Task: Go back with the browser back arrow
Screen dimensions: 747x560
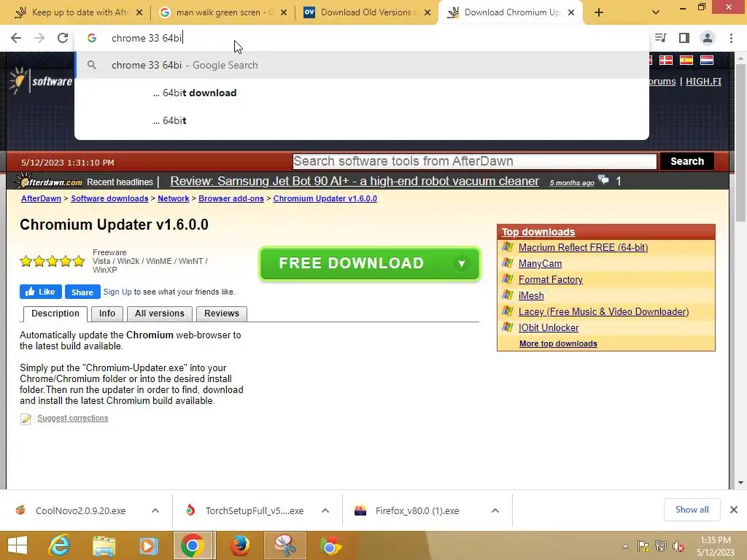Action: pyautogui.click(x=16, y=38)
